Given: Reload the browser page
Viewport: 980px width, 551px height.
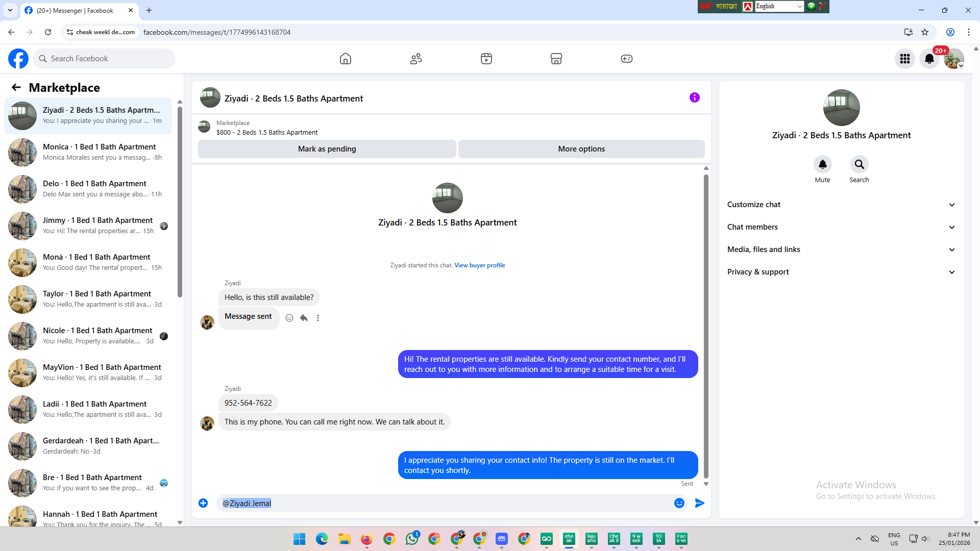Looking at the screenshot, I should click(x=48, y=32).
